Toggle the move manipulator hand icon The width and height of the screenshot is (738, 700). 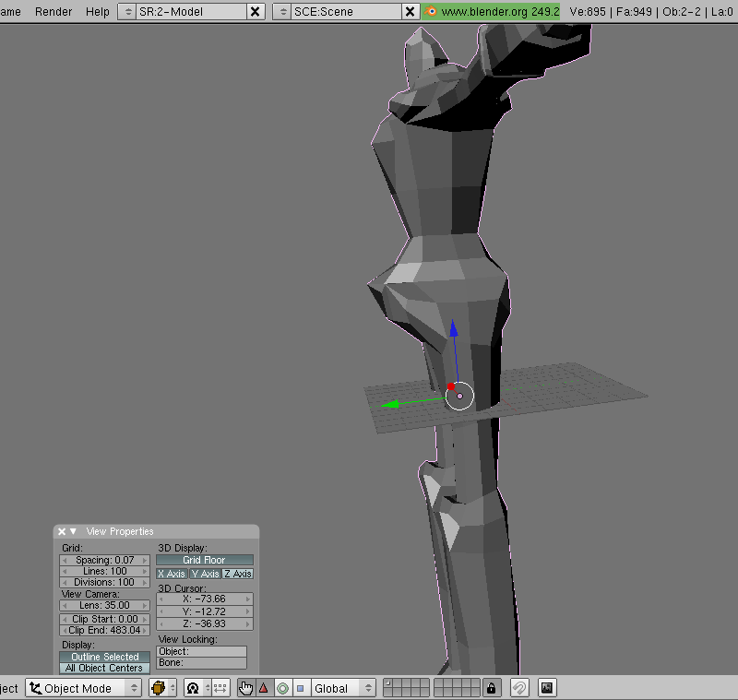(x=245, y=687)
